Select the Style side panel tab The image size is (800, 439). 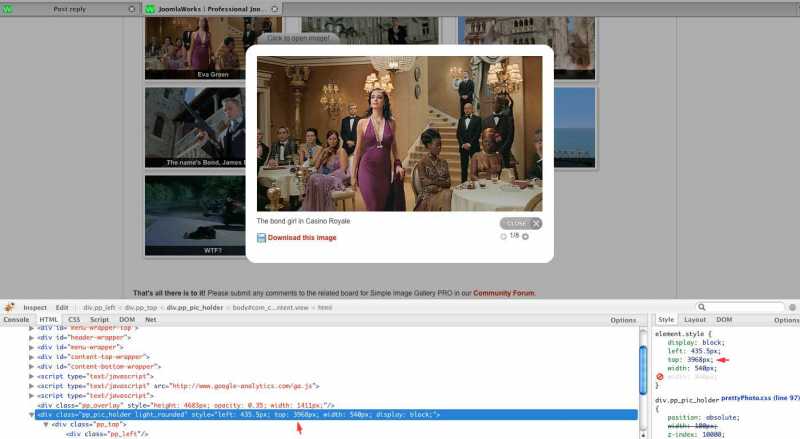(666, 320)
